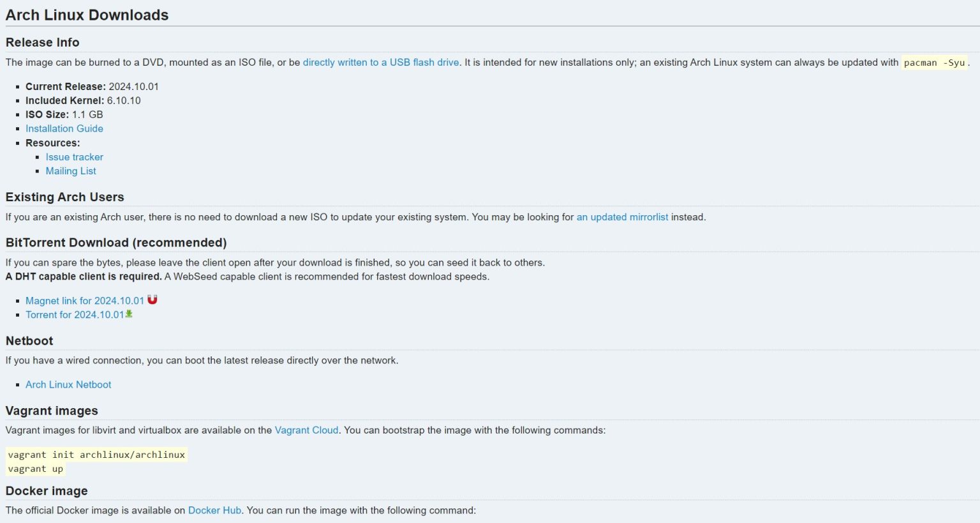Click the 'pacman -Syu' code snippet
The width and height of the screenshot is (980, 523).
[934, 63]
